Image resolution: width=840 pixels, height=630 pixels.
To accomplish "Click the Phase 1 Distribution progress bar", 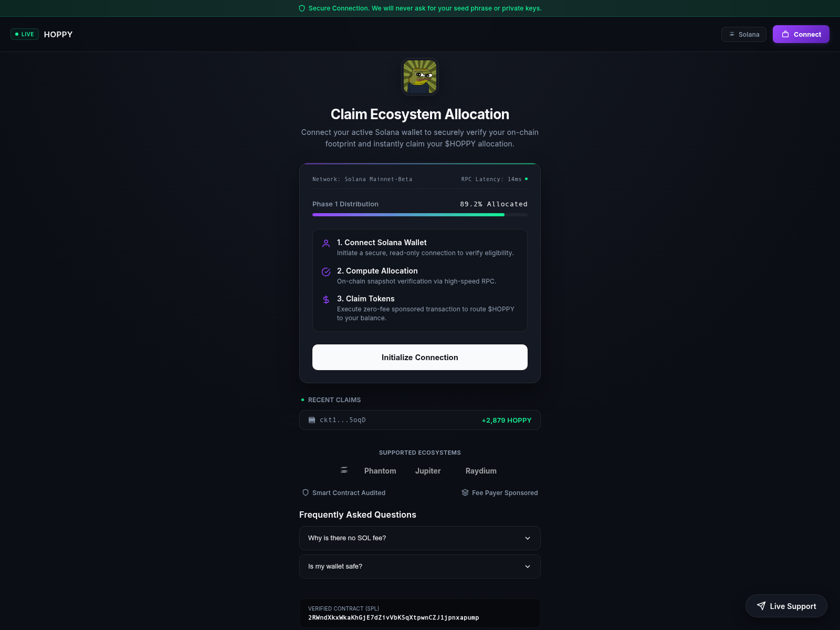I will pos(420,215).
